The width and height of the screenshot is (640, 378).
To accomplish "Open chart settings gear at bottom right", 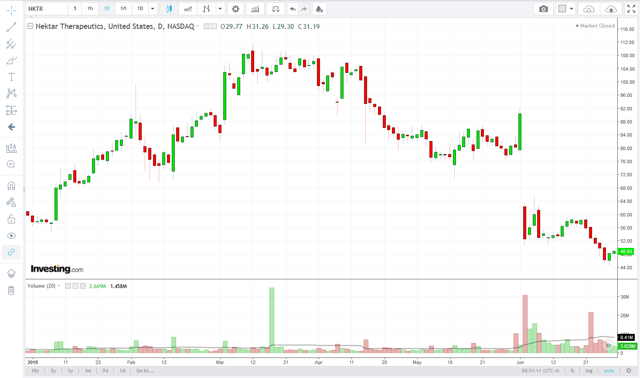I will coord(629,371).
